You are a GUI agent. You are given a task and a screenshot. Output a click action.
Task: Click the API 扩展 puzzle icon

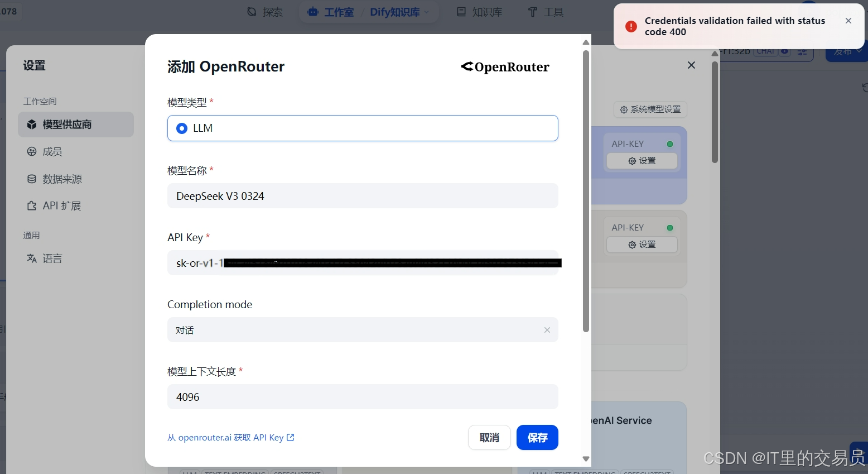[32, 206]
